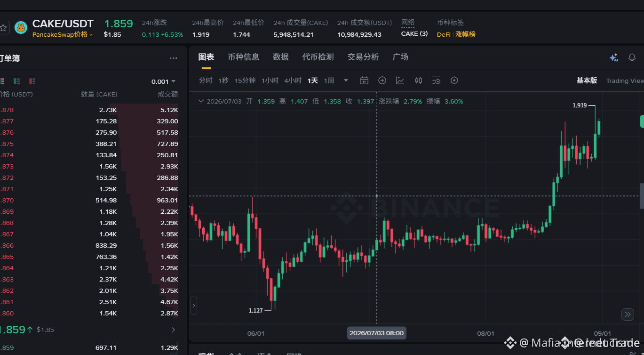Select the 分时 chart interval

pyautogui.click(x=206, y=81)
